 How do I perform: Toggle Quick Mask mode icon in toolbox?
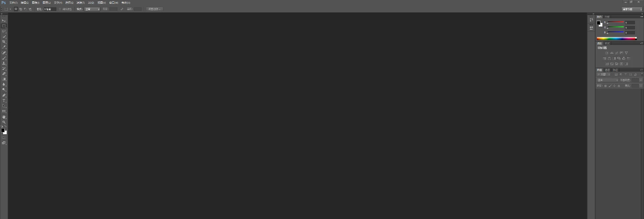tap(4, 138)
